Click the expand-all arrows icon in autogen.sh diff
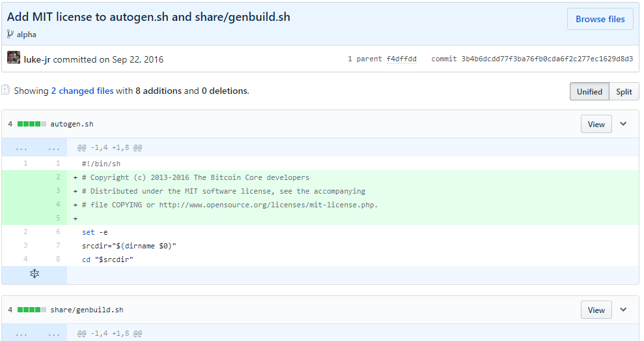644x341 pixels. tap(35, 274)
